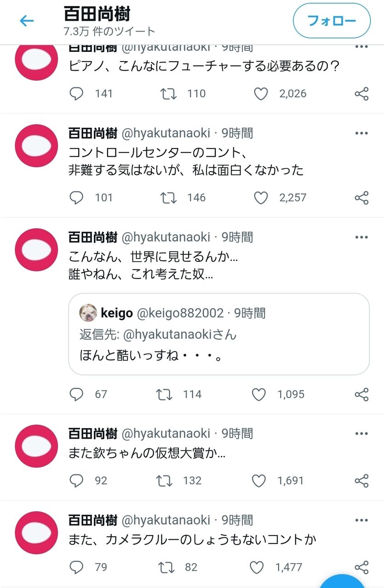Tap keigo's bulldog avatar thumbnail

point(88,313)
